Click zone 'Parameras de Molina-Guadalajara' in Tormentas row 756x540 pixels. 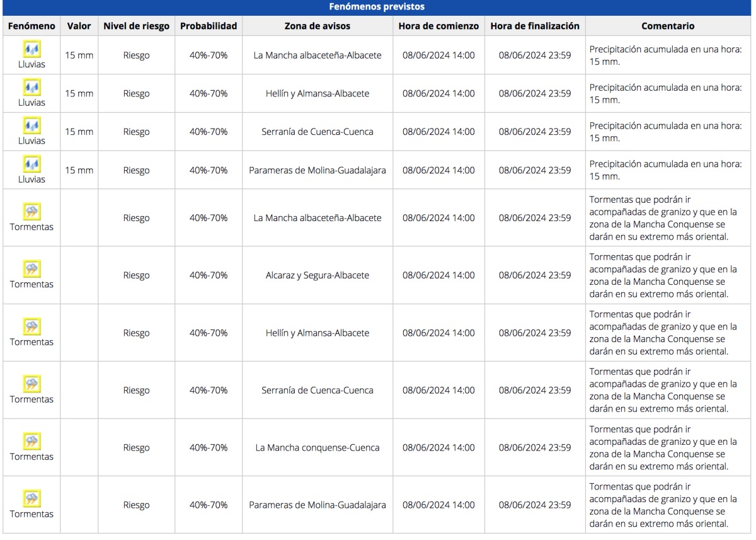(318, 505)
